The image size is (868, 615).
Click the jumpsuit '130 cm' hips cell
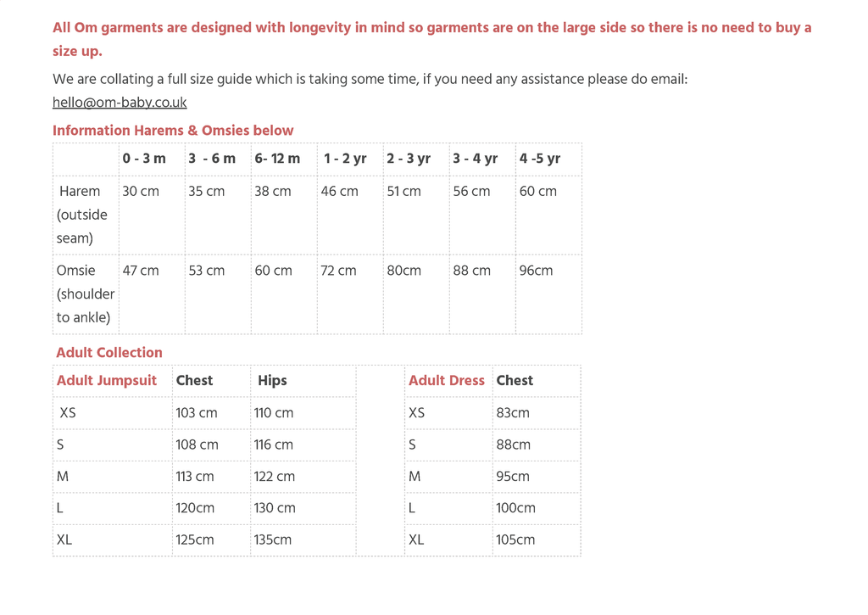275,508
